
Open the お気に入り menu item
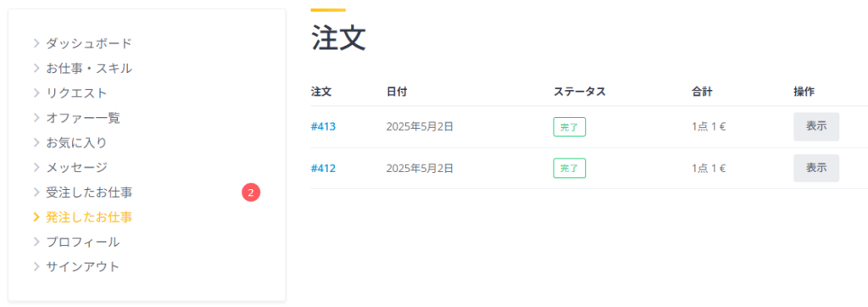76,142
